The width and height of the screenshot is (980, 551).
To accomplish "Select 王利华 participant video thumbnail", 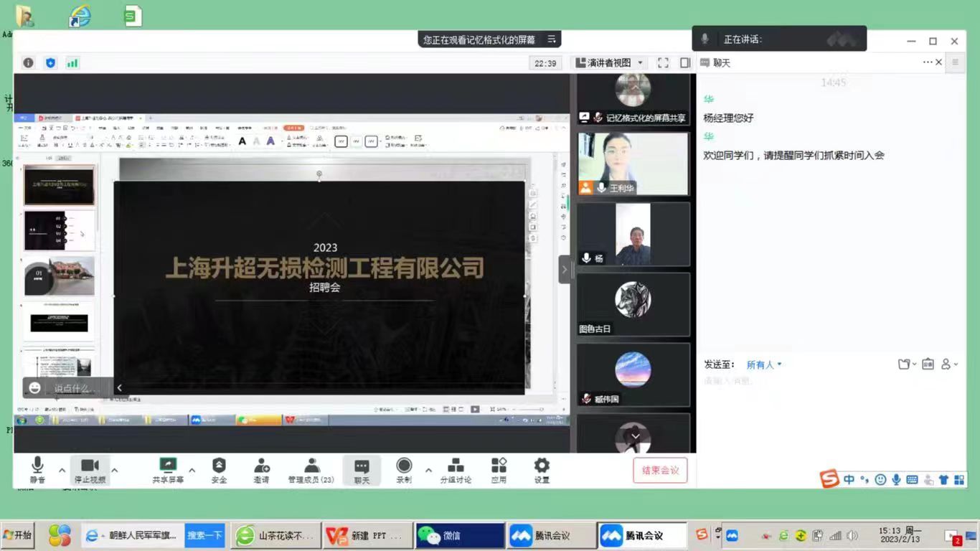I will pyautogui.click(x=633, y=164).
